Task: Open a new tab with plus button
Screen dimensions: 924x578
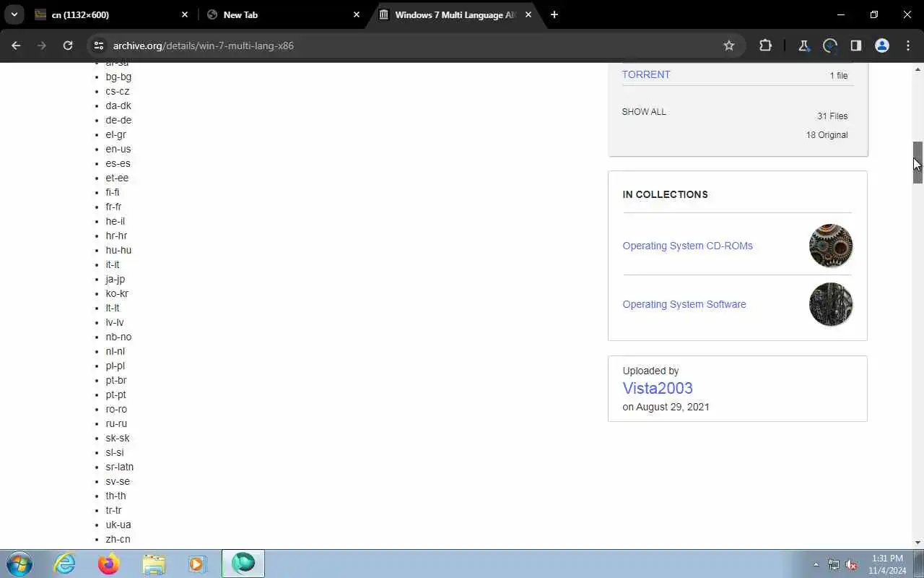Action: click(x=554, y=14)
